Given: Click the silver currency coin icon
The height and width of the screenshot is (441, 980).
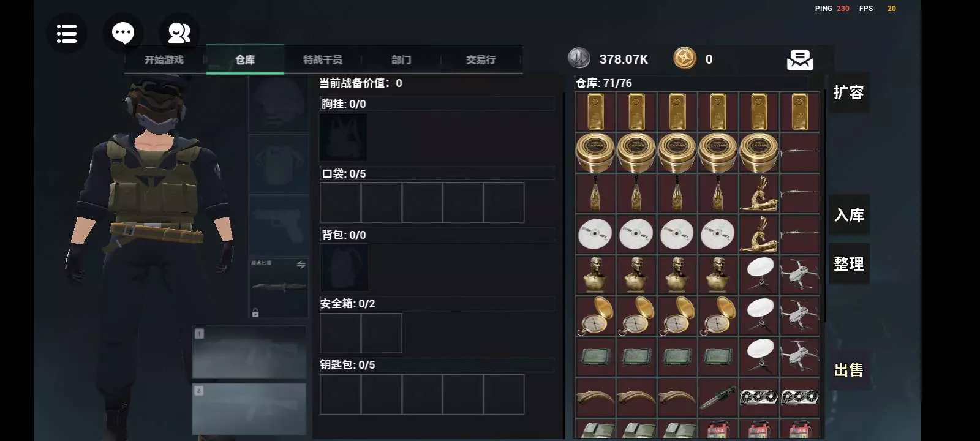Looking at the screenshot, I should tap(579, 59).
